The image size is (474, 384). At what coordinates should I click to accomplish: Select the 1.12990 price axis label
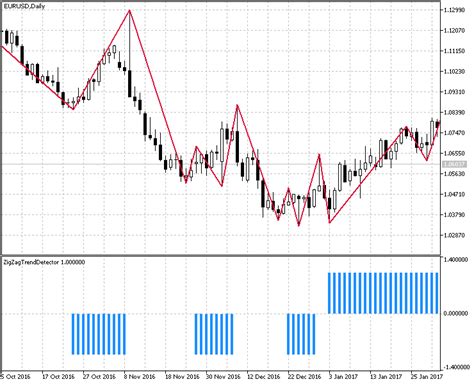pos(455,10)
